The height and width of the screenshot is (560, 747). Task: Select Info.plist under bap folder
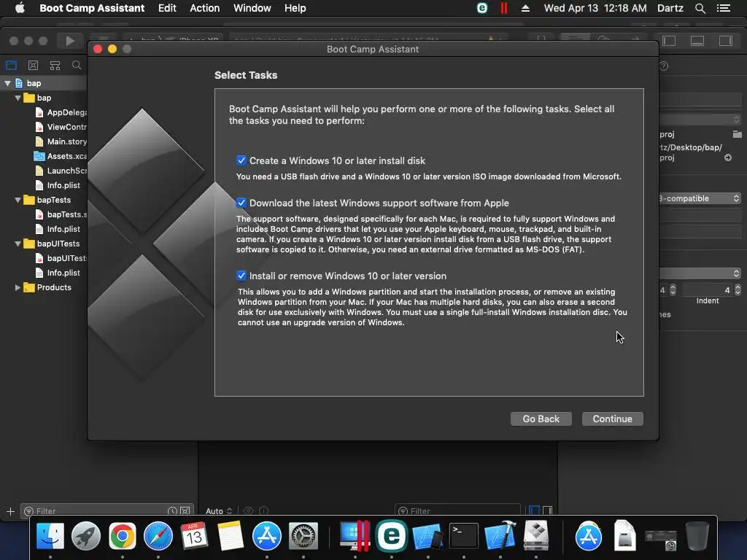pyautogui.click(x=58, y=185)
